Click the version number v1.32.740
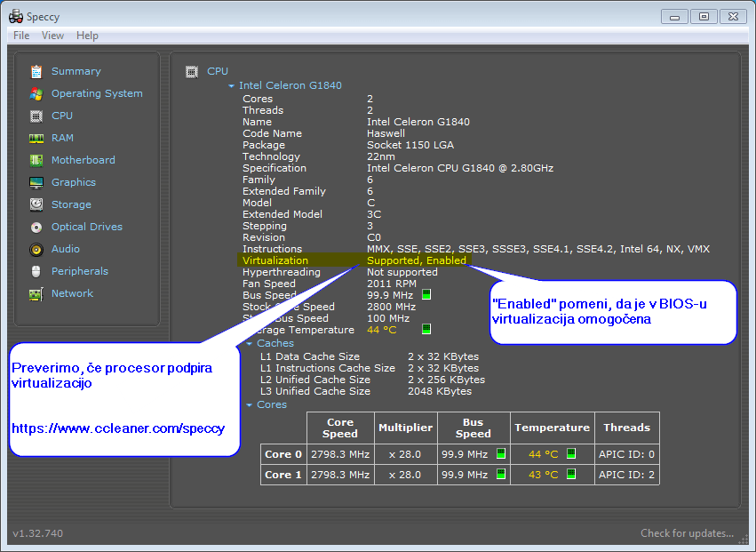Viewport: 756px width, 552px height. [37, 533]
